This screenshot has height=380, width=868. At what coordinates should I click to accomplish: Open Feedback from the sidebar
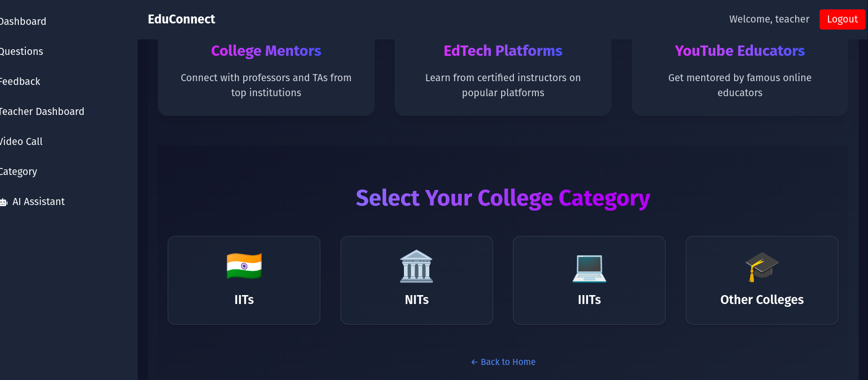[20, 82]
